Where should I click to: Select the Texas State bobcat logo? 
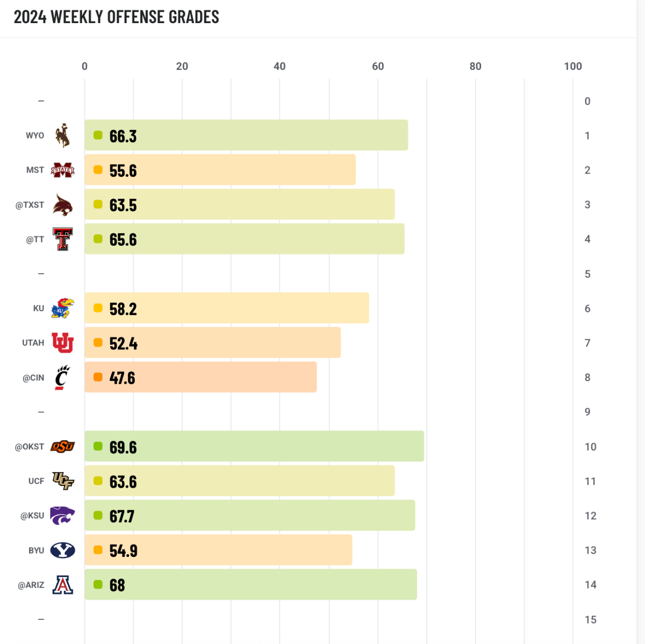(62, 205)
